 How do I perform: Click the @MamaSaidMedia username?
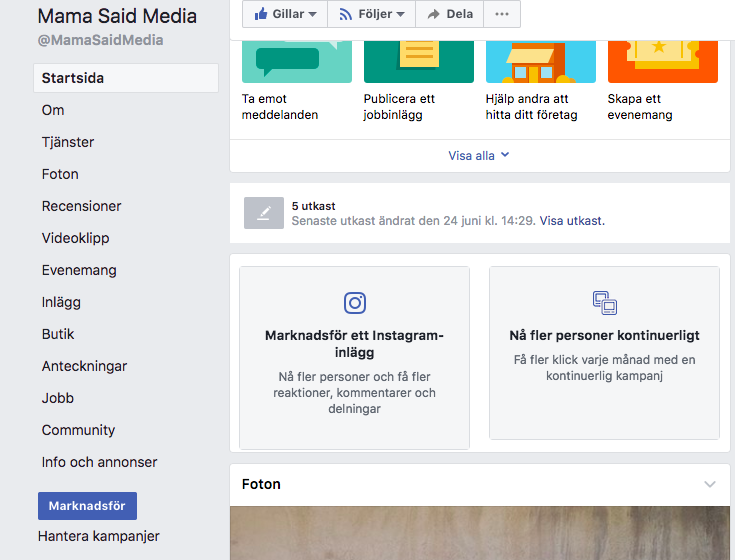[x=100, y=40]
